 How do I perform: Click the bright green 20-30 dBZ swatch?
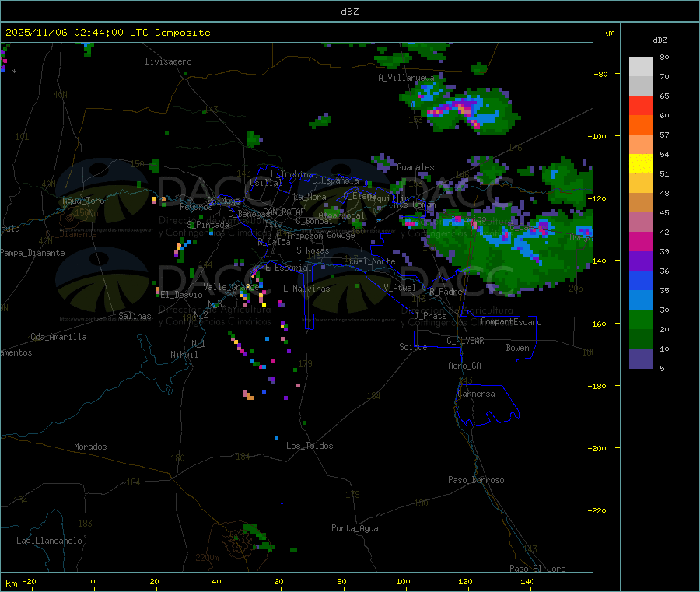point(641,320)
